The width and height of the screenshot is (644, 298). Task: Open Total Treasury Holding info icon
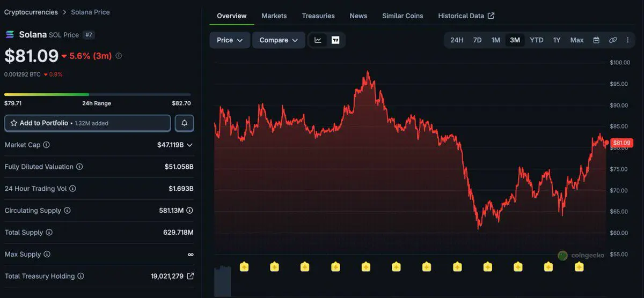pos(80,277)
